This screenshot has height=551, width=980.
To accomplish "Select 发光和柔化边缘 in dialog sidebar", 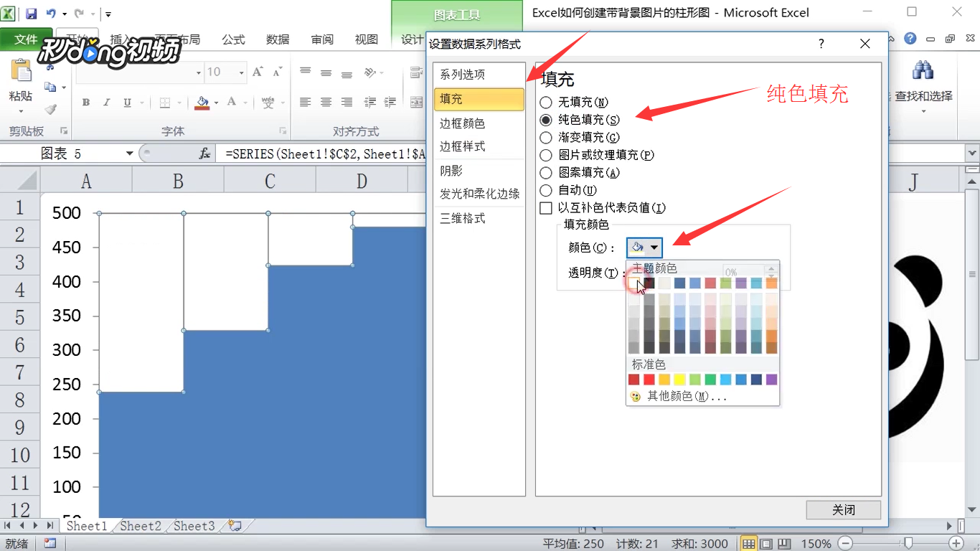I will (479, 194).
